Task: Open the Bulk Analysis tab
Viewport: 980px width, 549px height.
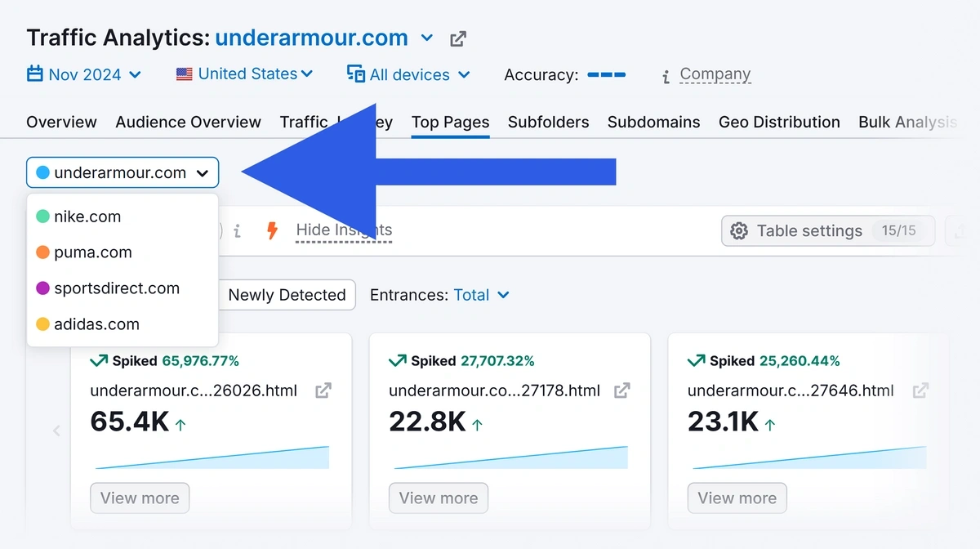Action: [x=907, y=122]
